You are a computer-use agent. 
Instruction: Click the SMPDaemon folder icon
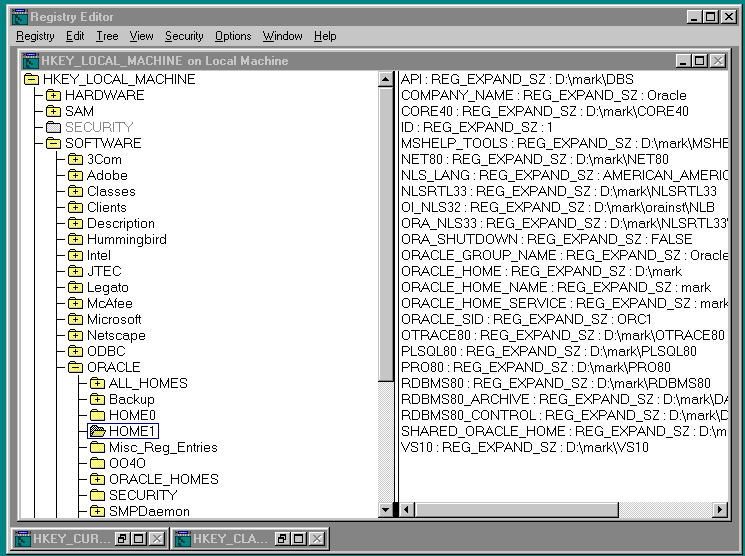(x=97, y=511)
